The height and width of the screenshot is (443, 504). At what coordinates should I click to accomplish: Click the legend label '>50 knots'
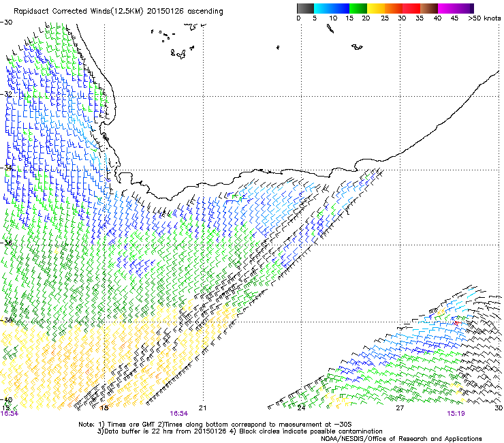pyautogui.click(x=484, y=18)
